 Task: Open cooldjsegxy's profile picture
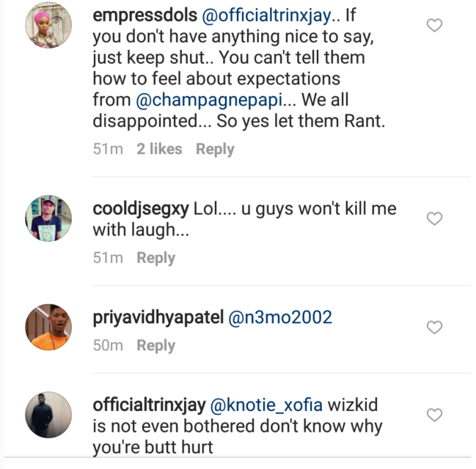coord(48,218)
